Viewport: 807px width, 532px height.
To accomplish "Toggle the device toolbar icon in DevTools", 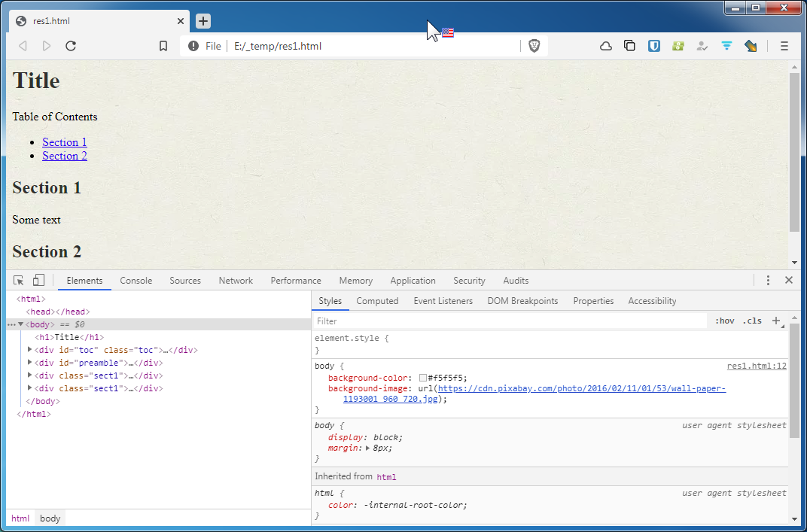I will tap(38, 280).
